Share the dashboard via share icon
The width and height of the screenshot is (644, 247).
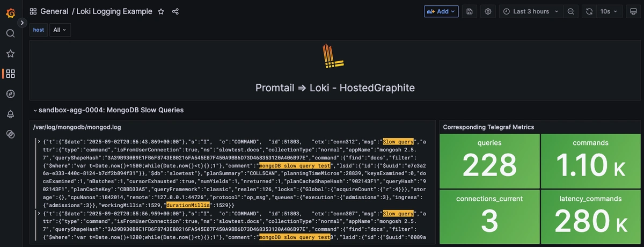(175, 11)
